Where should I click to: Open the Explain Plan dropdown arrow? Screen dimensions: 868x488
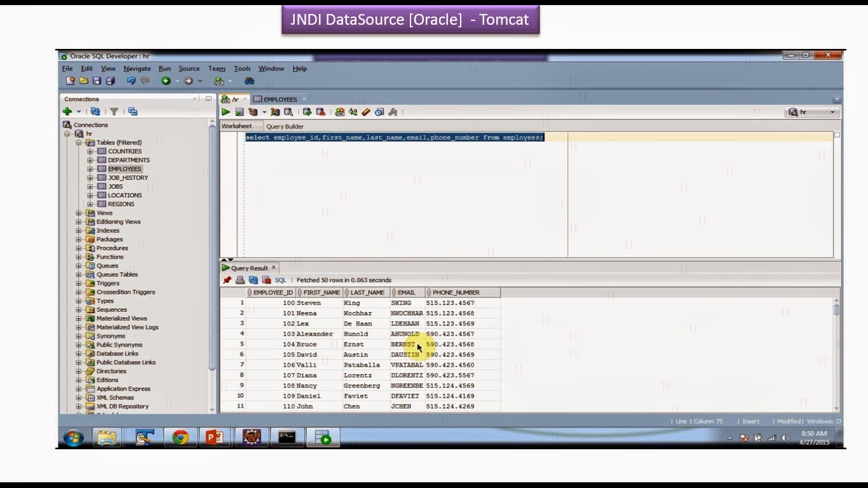pyautogui.click(x=264, y=112)
